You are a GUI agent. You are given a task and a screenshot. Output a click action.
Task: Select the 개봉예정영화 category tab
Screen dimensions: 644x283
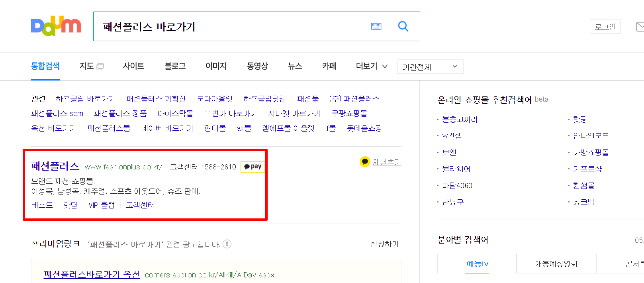point(556,263)
